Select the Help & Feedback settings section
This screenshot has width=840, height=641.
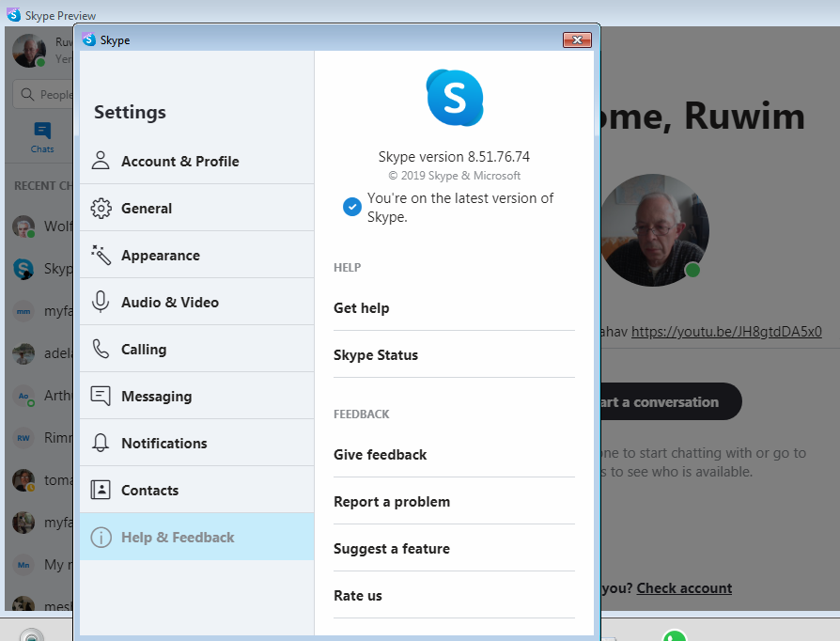178,537
